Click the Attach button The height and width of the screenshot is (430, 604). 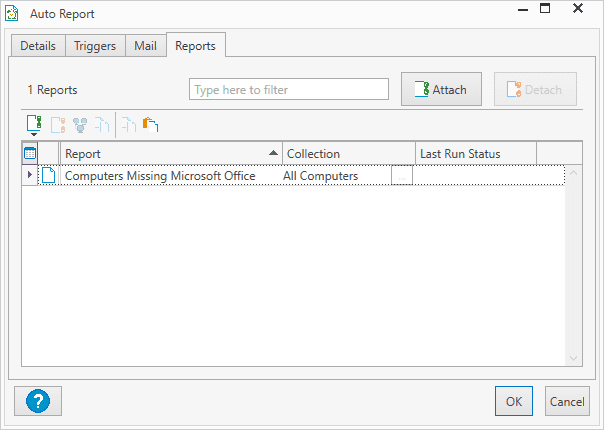tap(441, 89)
